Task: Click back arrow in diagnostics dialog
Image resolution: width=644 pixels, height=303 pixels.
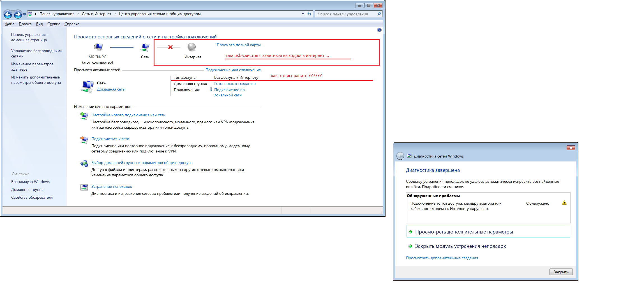Action: coord(400,156)
